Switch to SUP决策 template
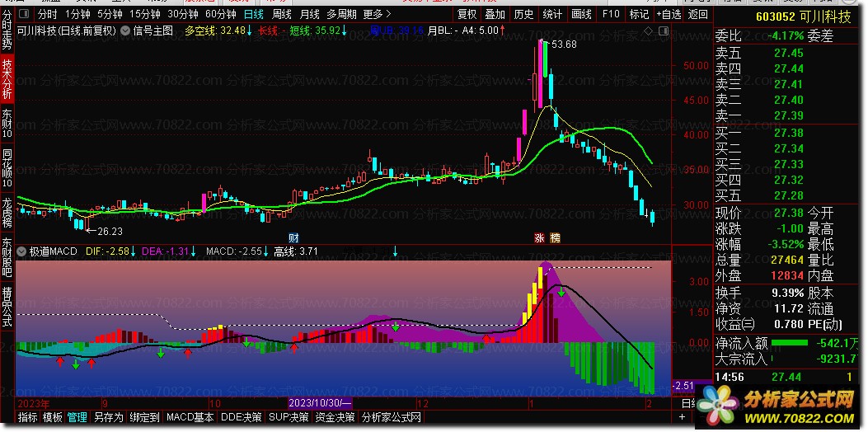Image resolution: width=868 pixels, height=432 pixels. click(289, 417)
